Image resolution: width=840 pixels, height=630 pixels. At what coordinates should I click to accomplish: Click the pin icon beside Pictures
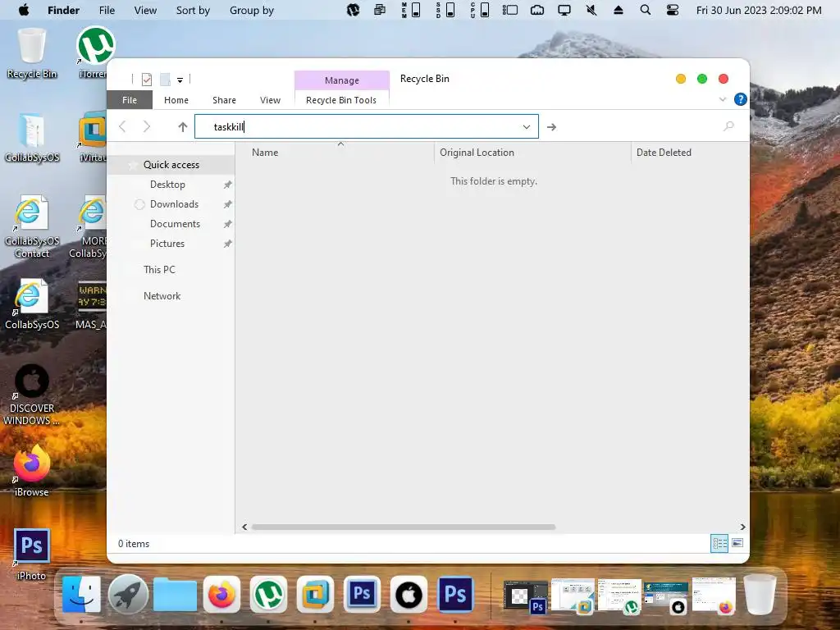coord(228,244)
